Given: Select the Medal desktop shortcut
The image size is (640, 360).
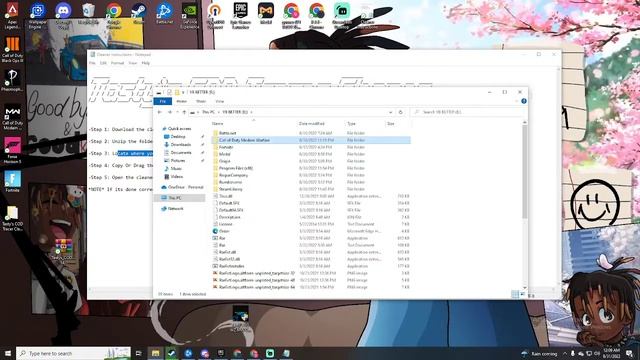Looking at the screenshot, I should point(266,13).
